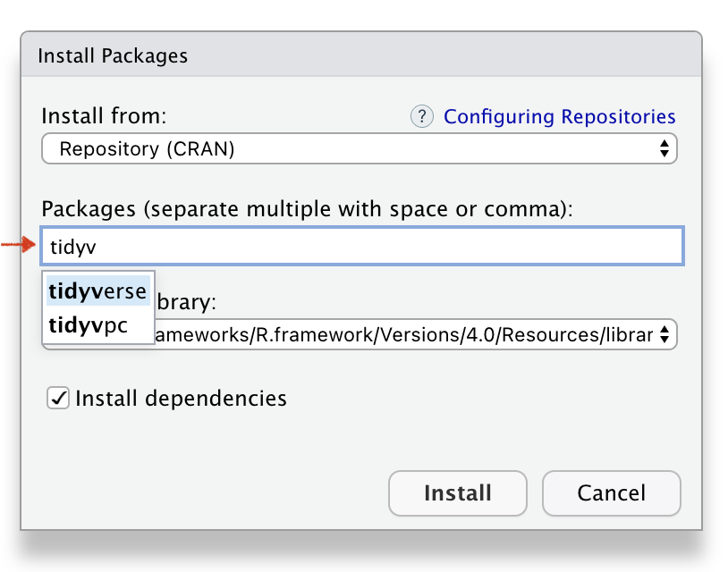This screenshot has width=728, height=572.
Task: Click the Packages separate multiple label
Action: tap(307, 209)
